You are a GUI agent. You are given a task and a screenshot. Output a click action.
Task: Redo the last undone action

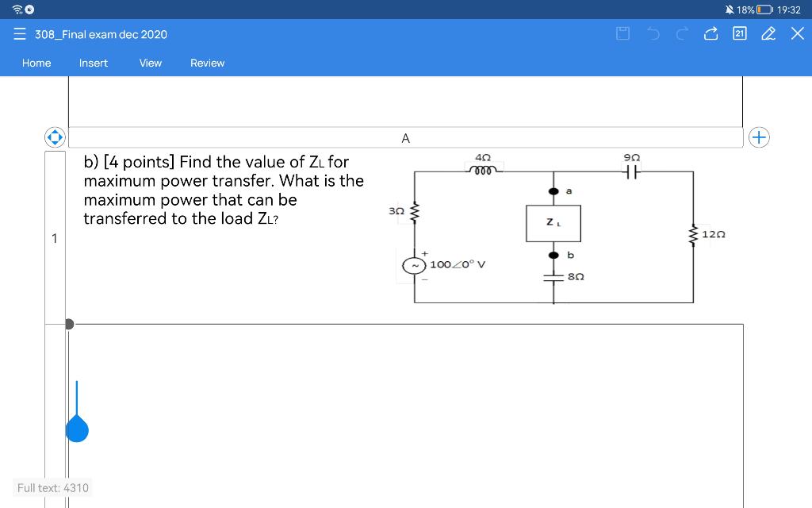682,34
